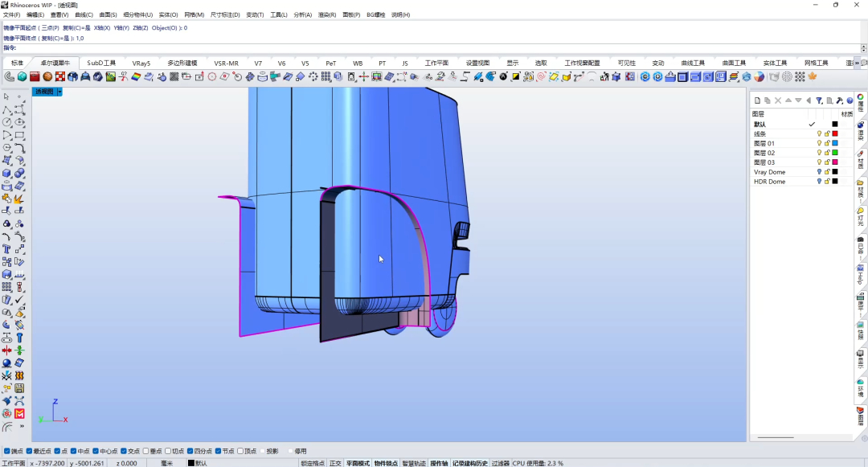Image resolution: width=868 pixels, height=467 pixels.
Task: Click the multicolor pie sphere icon
Action: (x=759, y=77)
